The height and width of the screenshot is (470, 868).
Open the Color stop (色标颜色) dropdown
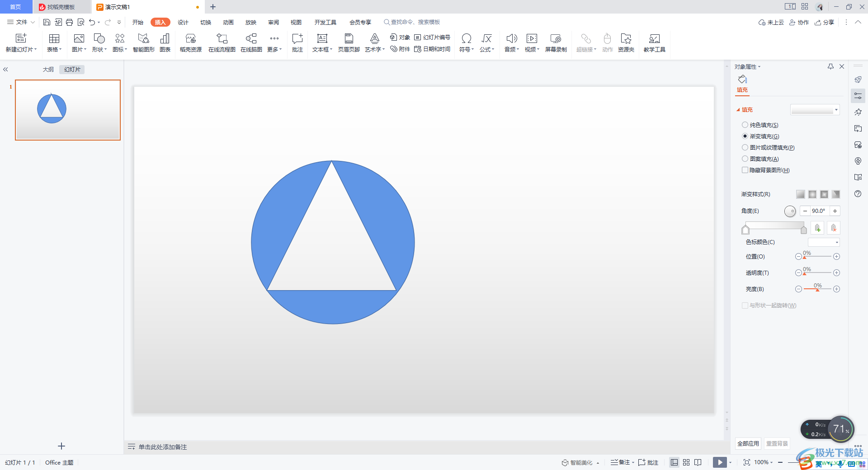[824, 242]
